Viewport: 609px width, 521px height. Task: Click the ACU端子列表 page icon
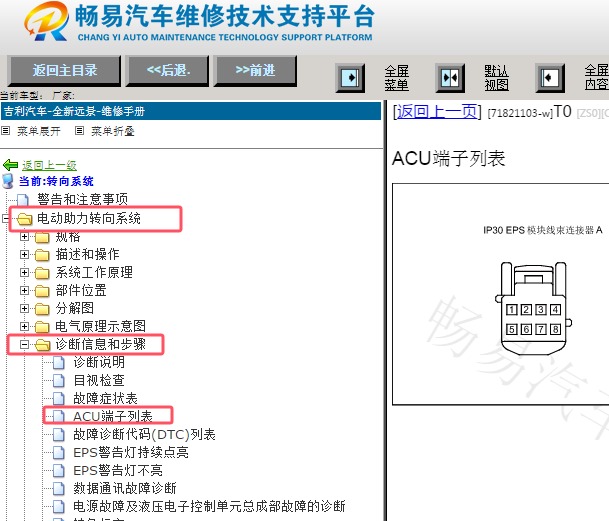(x=59, y=417)
